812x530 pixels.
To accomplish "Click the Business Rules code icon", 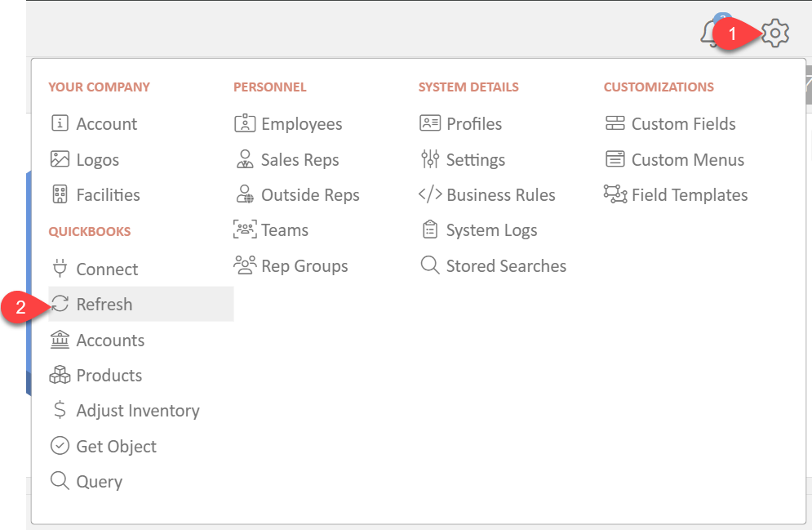I will (x=430, y=194).
